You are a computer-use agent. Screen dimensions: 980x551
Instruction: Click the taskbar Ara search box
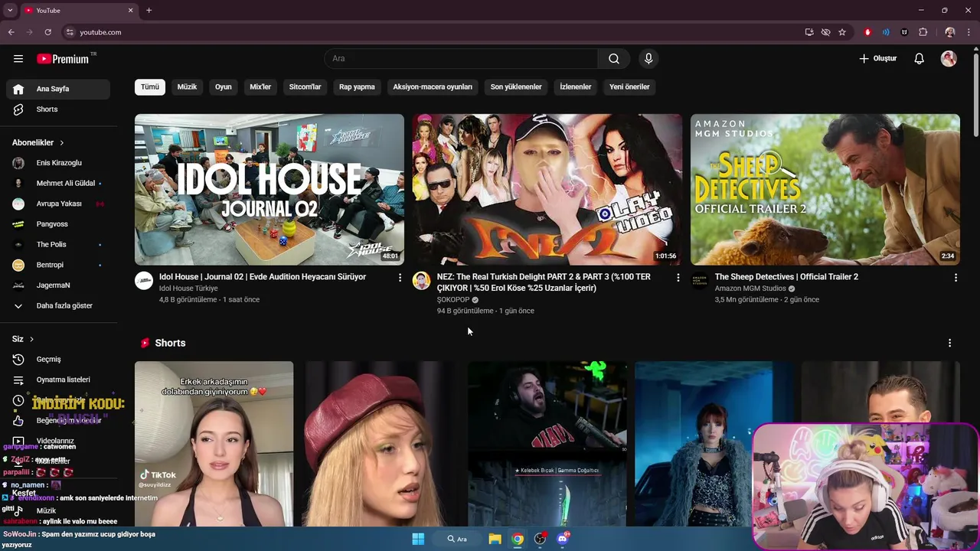[457, 539]
